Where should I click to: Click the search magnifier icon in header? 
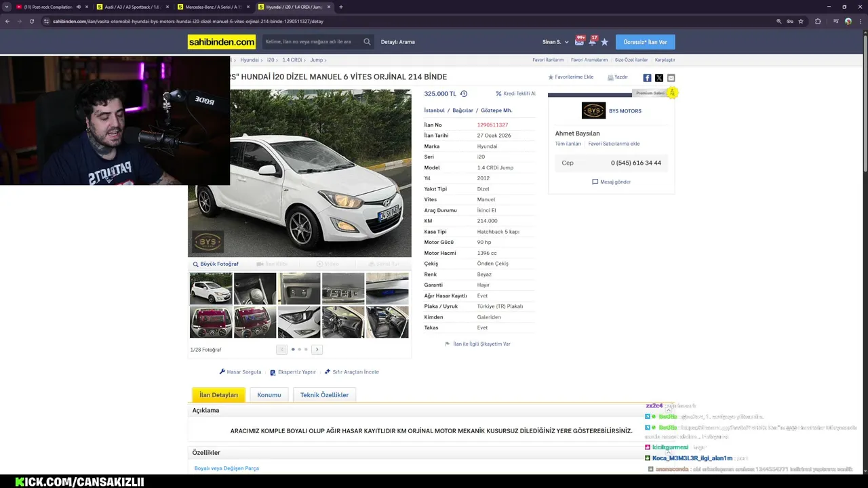click(x=367, y=42)
